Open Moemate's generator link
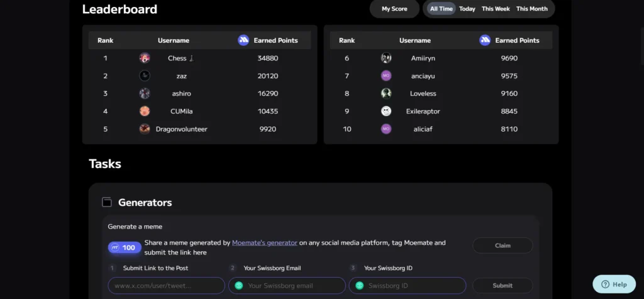This screenshot has width=644, height=299. click(265, 242)
